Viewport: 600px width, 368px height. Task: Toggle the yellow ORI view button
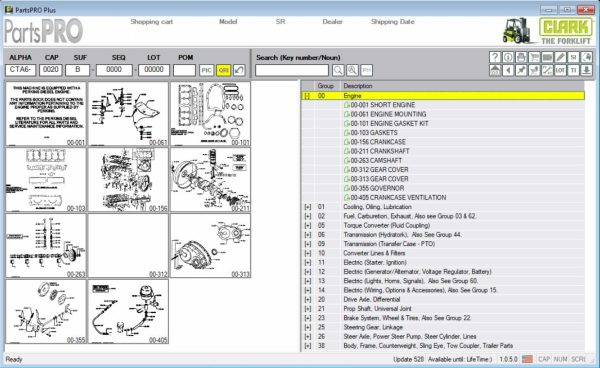223,70
